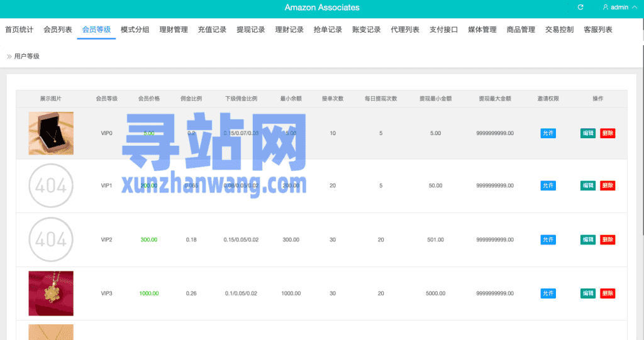Open 账变记录 tab

click(367, 30)
